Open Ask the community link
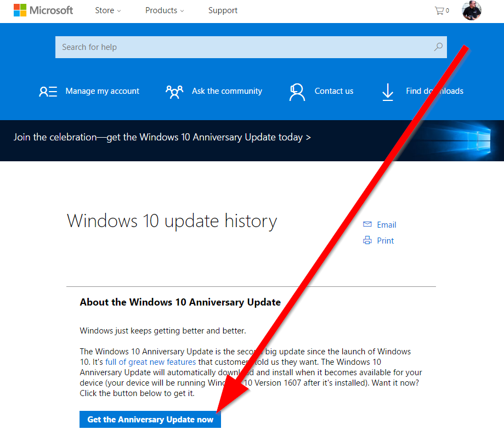504x435 pixels. 227,91
